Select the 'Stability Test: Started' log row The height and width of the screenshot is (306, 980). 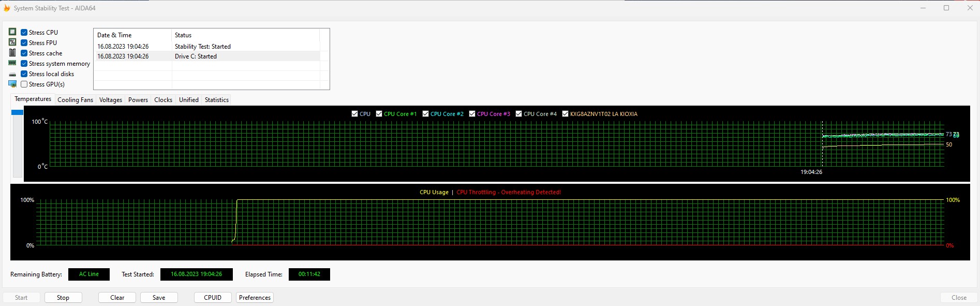tap(207, 47)
